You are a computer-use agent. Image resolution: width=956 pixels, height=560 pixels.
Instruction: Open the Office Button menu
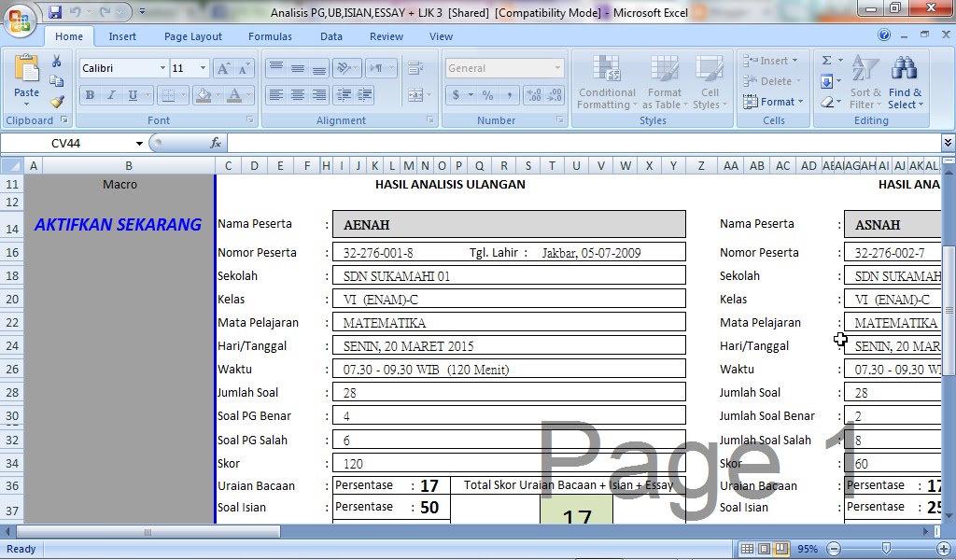(20, 21)
